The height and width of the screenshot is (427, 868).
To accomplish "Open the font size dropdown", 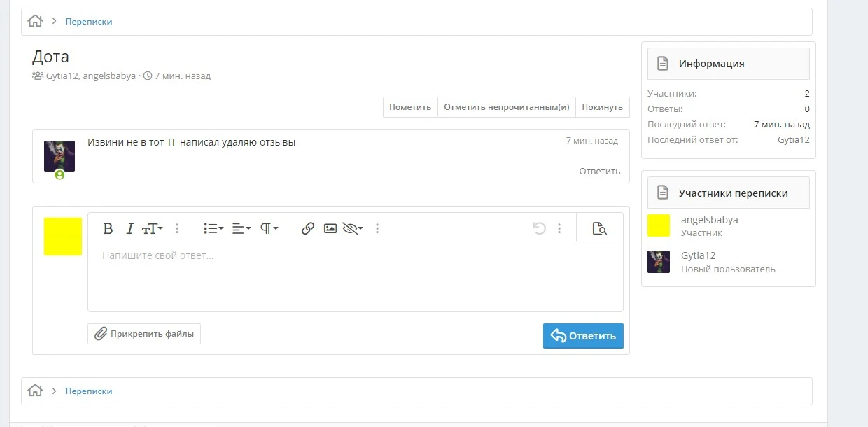I will 152,228.
